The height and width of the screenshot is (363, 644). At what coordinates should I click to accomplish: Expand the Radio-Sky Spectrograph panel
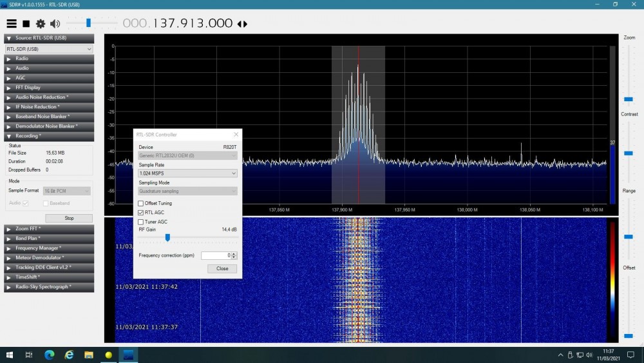pos(49,287)
